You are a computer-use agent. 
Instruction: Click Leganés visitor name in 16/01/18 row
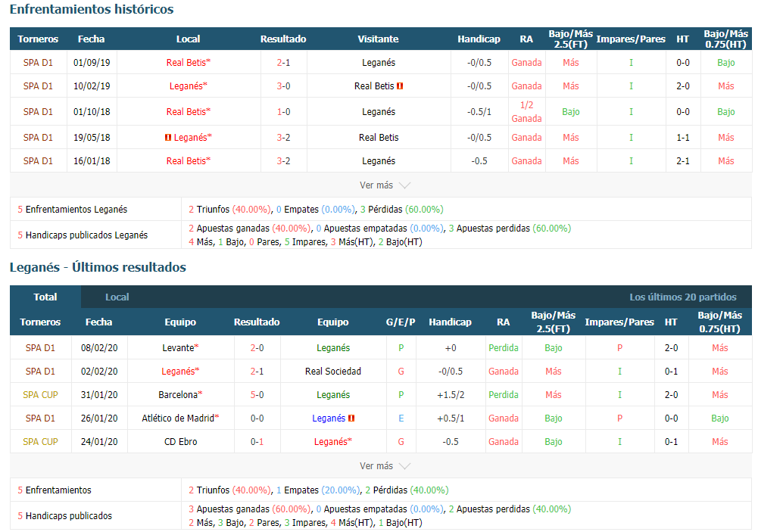[379, 160]
